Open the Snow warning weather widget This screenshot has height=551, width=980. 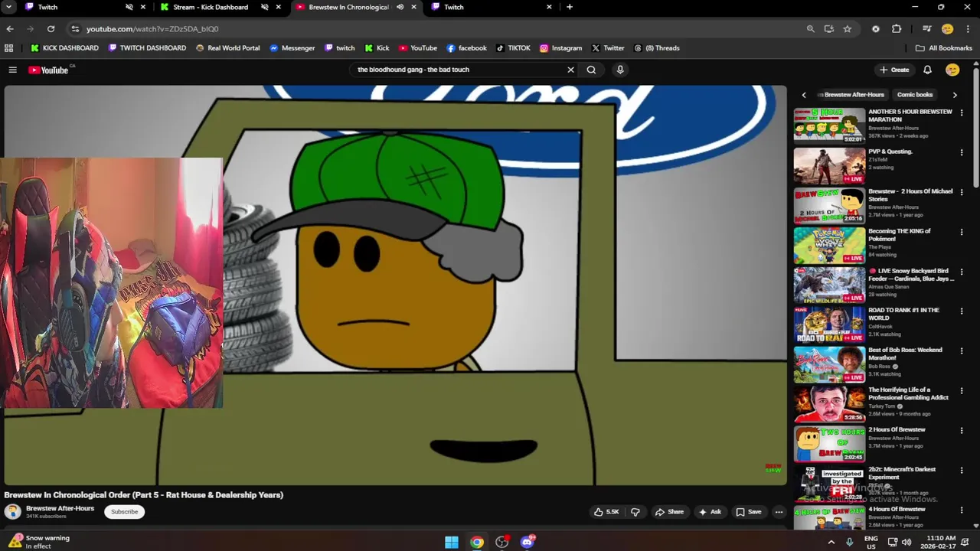click(39, 542)
